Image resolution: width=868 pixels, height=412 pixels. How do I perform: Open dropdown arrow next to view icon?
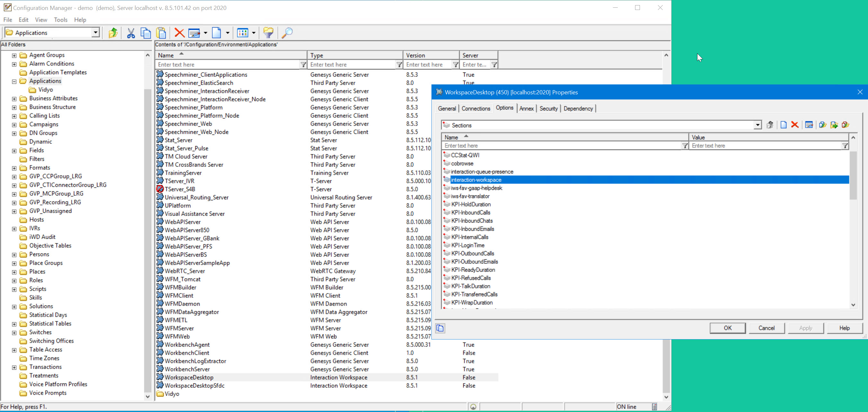[254, 33]
